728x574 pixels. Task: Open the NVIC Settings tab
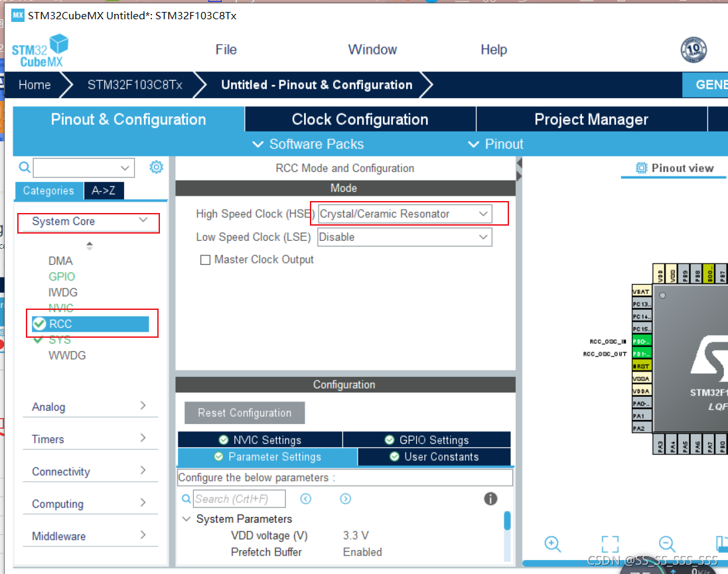pos(260,440)
